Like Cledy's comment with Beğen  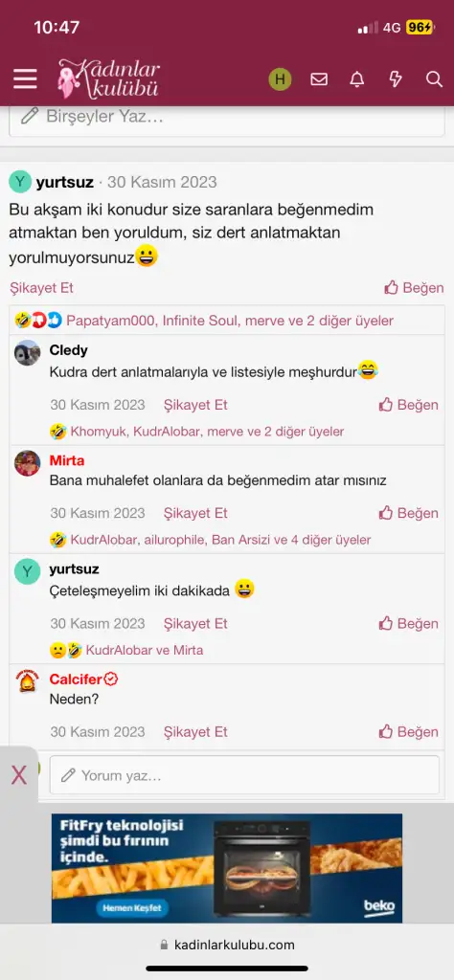[408, 405]
